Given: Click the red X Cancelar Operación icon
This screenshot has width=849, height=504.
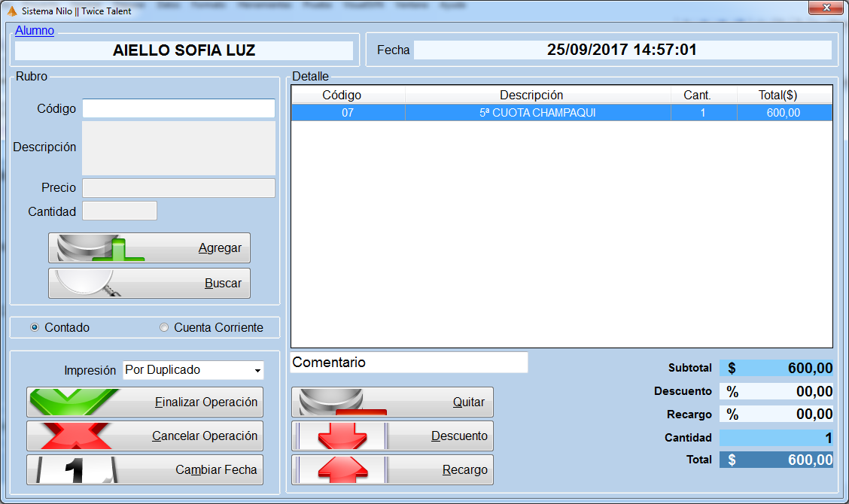Looking at the screenshot, I should pyautogui.click(x=76, y=436).
